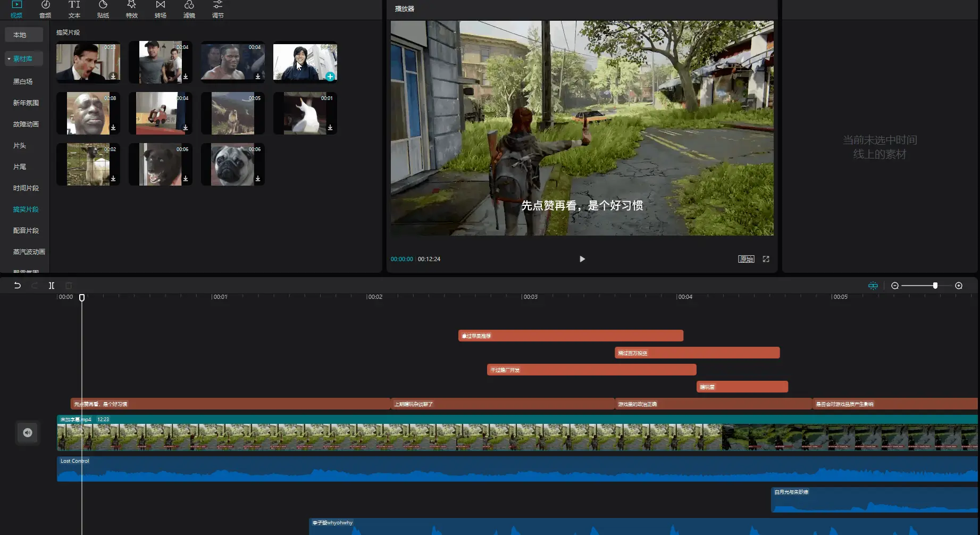Toggle timeline snapping icon
The height and width of the screenshot is (535, 980).
pos(873,286)
